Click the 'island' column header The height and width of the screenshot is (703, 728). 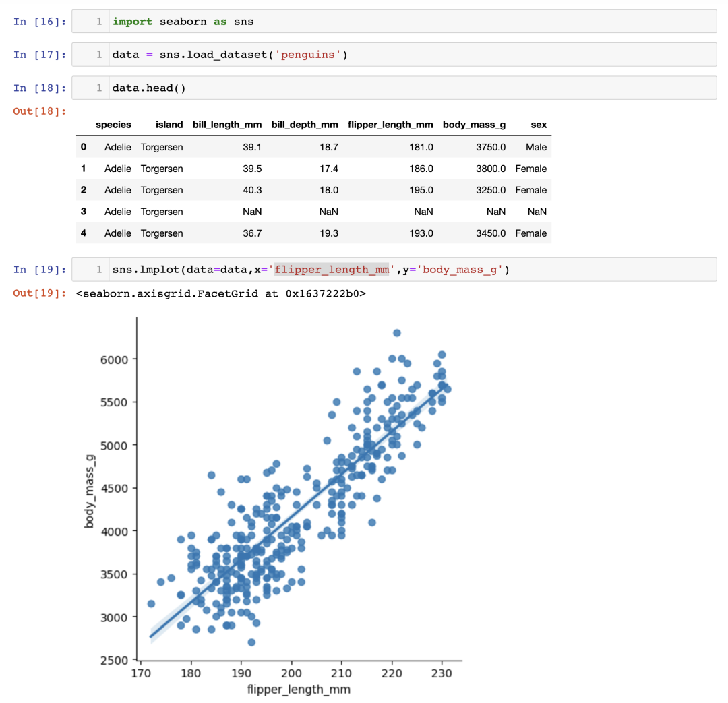pyautogui.click(x=169, y=125)
